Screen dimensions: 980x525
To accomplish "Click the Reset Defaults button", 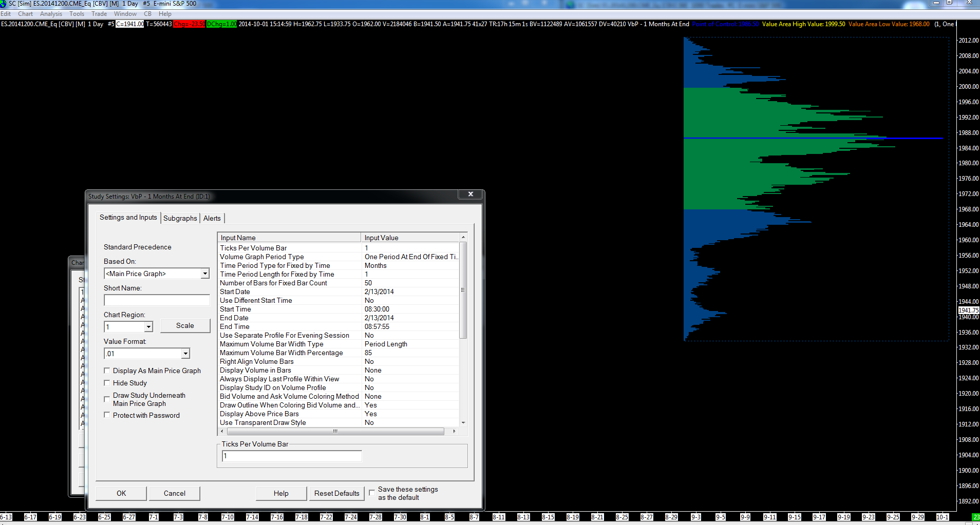I will [337, 493].
